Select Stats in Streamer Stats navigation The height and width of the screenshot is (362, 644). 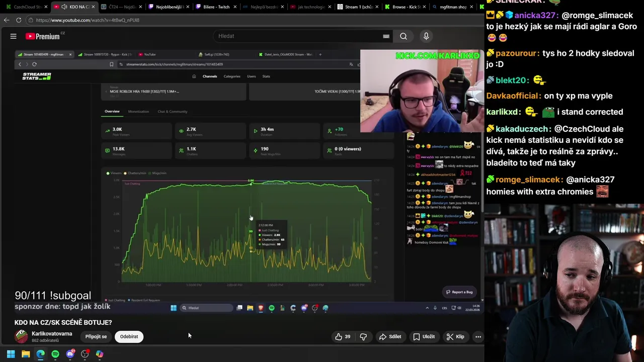266,76
